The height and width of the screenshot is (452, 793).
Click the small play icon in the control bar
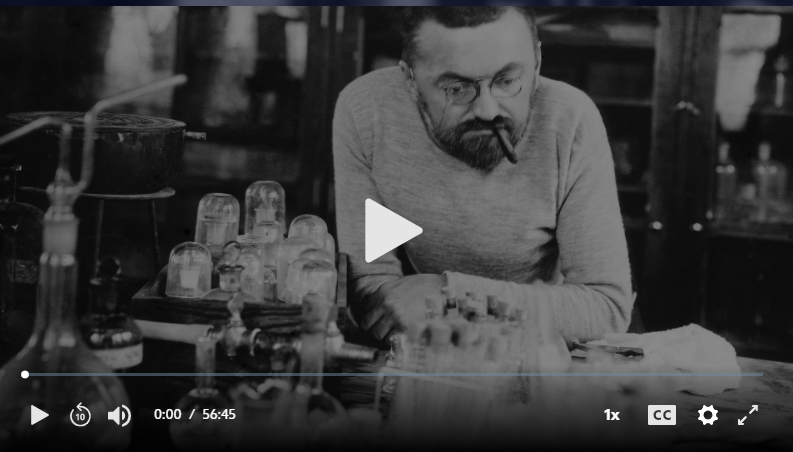point(39,415)
